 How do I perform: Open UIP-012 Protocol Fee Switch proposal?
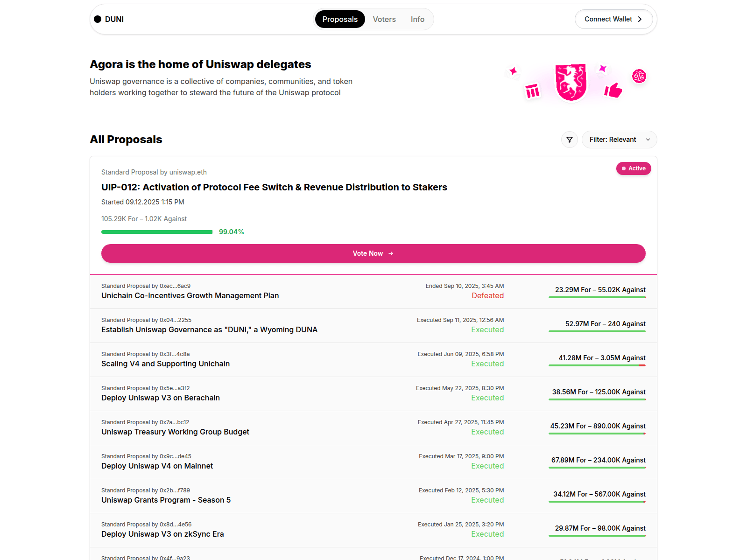coord(274,187)
